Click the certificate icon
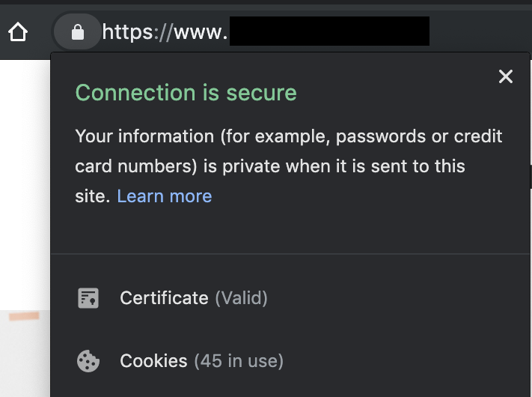 click(x=88, y=298)
